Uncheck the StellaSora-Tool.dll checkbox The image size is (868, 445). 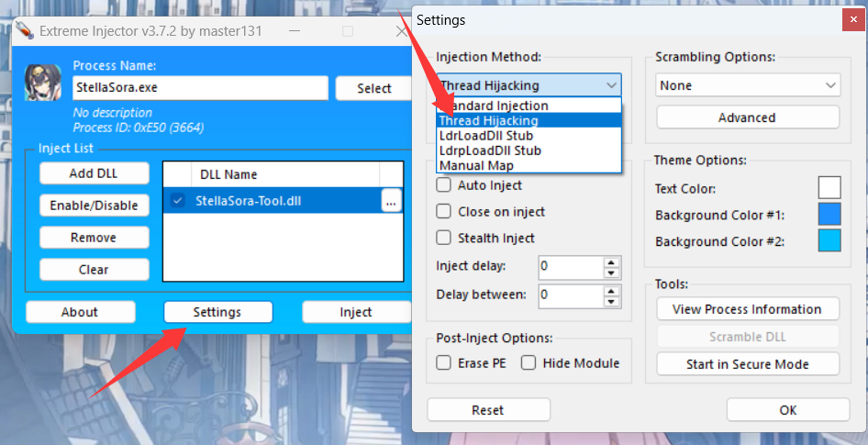(178, 202)
